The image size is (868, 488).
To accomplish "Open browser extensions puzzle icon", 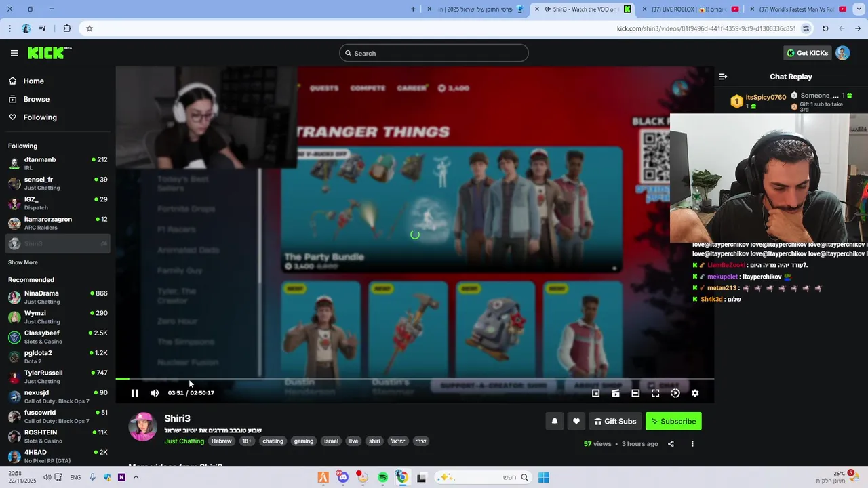I will coord(66,28).
